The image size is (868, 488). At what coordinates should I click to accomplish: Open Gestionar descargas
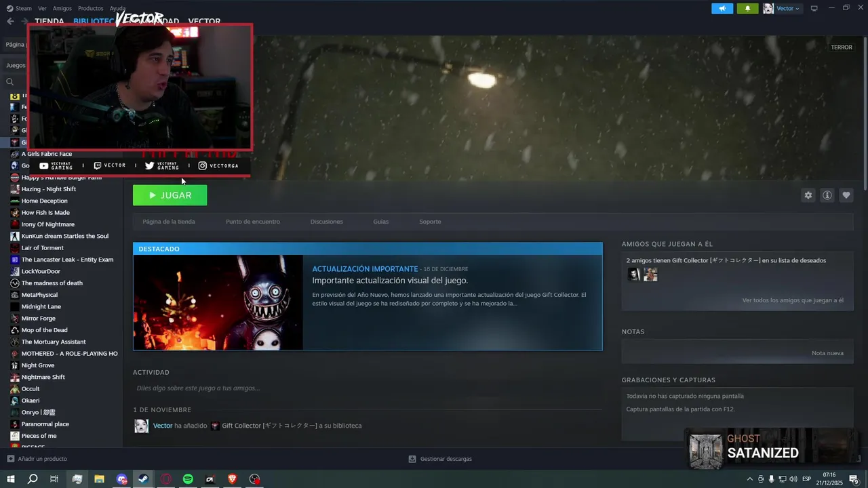[x=440, y=459]
